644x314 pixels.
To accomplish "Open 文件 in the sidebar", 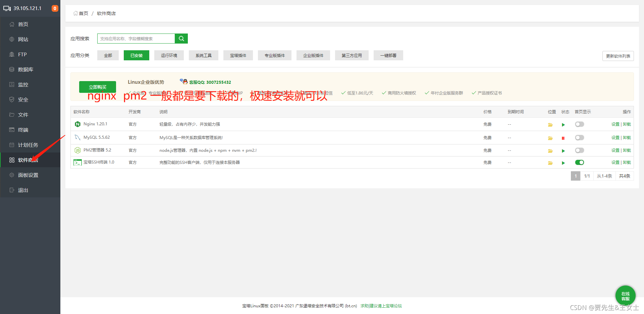I will [x=30, y=115].
